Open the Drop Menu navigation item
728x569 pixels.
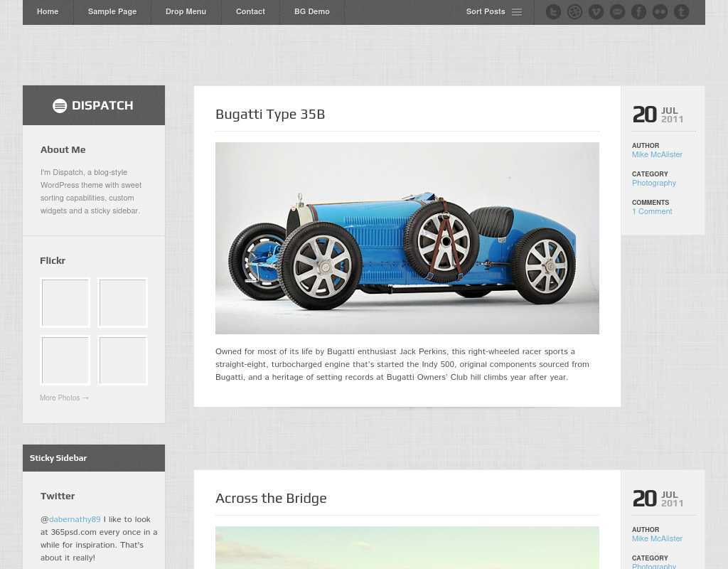coord(186,12)
